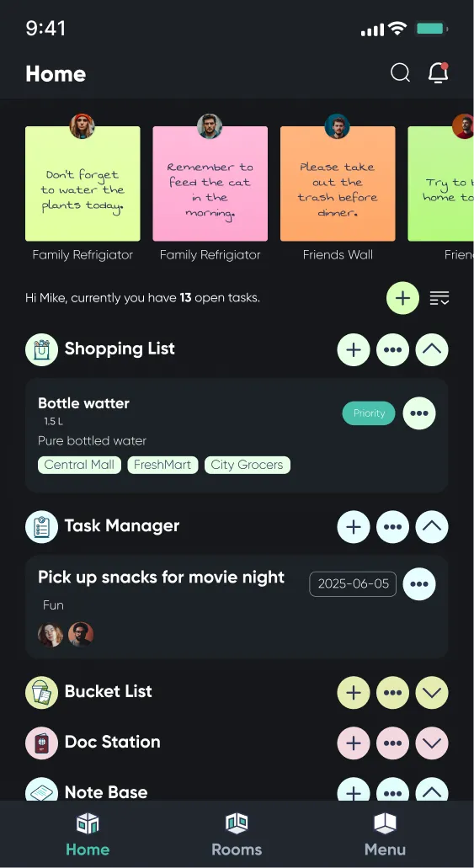Expand the Bucket List section

(x=432, y=693)
